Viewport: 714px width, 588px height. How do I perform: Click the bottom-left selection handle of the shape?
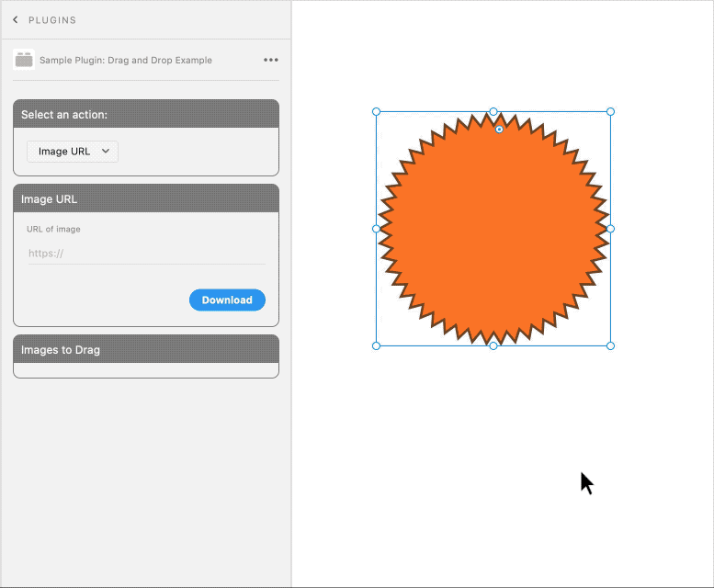pyautogui.click(x=376, y=345)
